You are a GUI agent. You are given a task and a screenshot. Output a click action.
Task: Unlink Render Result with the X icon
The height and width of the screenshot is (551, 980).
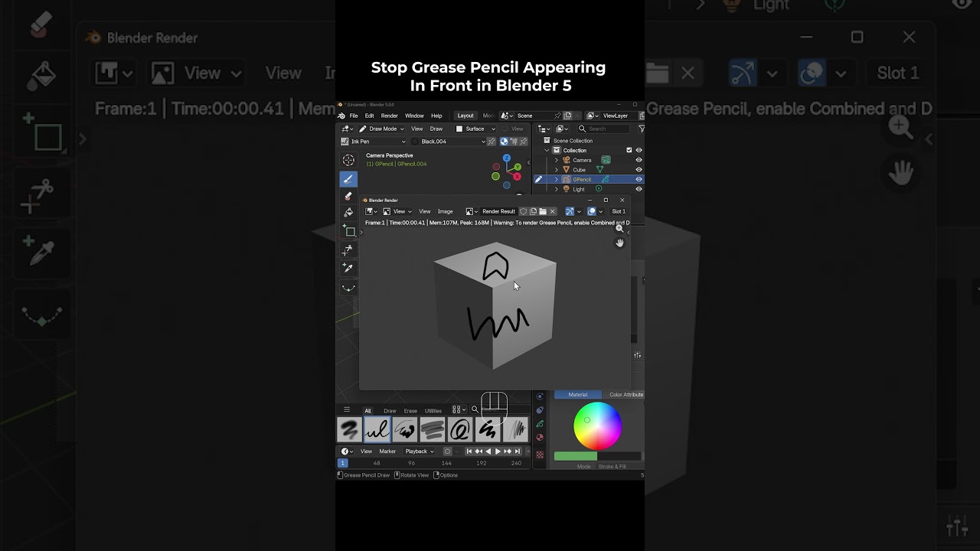(552, 211)
